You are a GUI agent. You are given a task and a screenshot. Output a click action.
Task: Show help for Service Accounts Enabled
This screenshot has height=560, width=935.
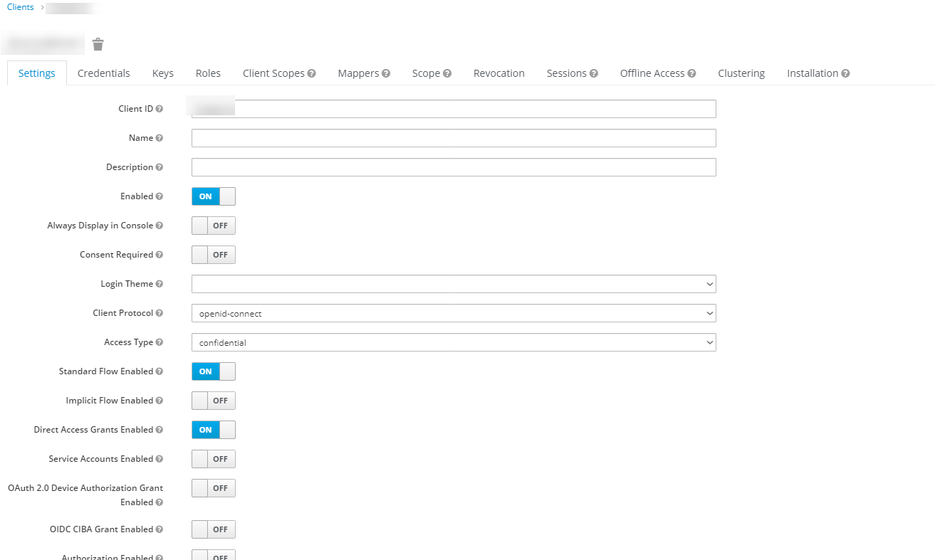coord(160,459)
